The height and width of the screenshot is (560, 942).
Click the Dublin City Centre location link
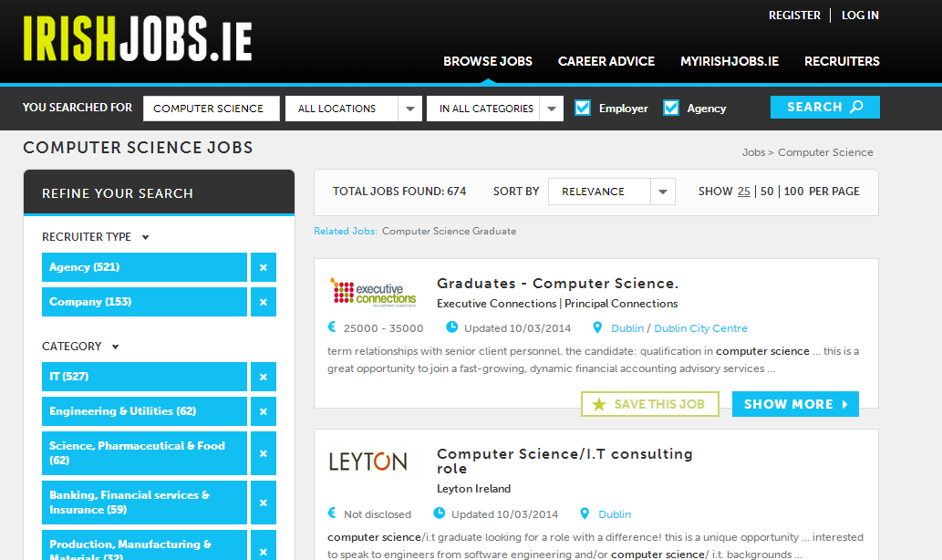click(x=700, y=328)
